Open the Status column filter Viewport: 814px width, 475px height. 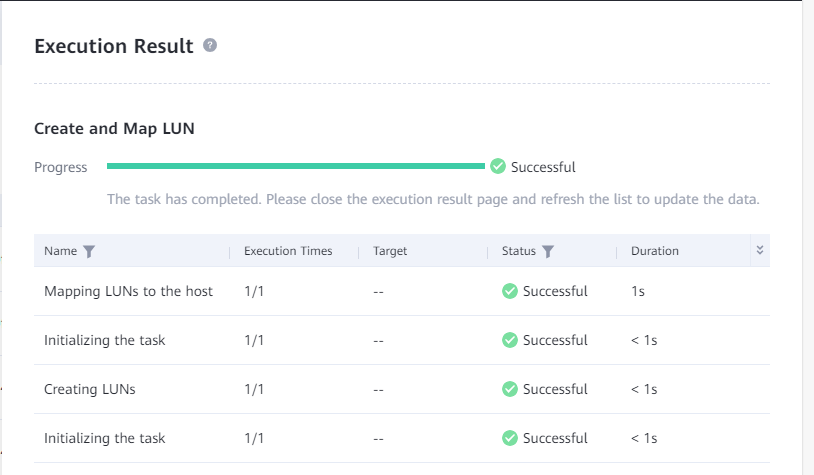[x=548, y=252]
